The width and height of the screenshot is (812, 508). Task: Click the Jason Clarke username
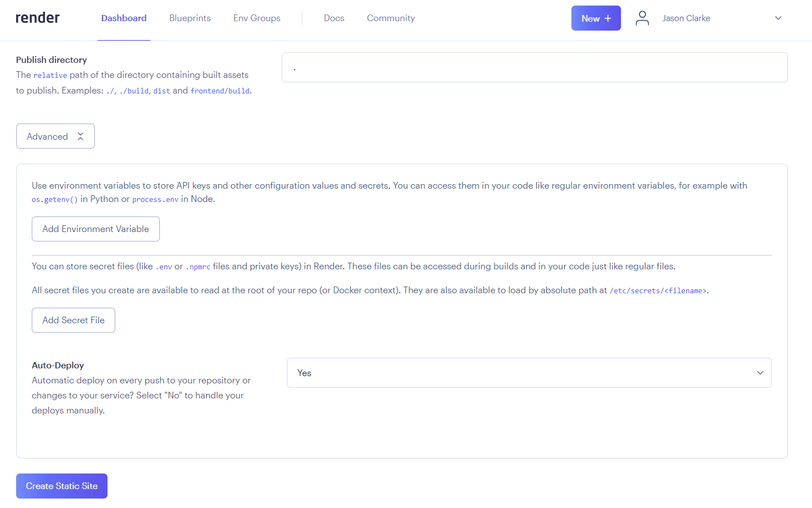(686, 18)
